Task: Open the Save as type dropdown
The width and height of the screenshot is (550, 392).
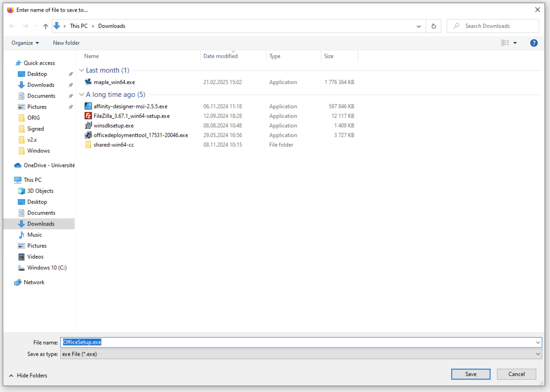Action: (x=538, y=354)
